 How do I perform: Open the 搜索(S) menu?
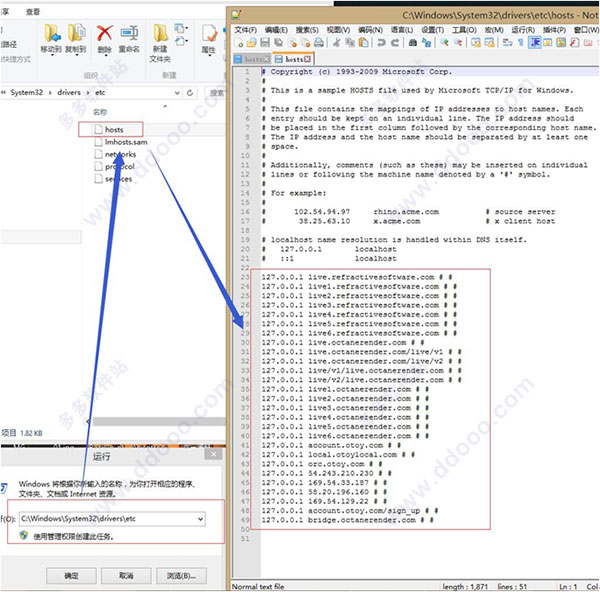pos(307,29)
